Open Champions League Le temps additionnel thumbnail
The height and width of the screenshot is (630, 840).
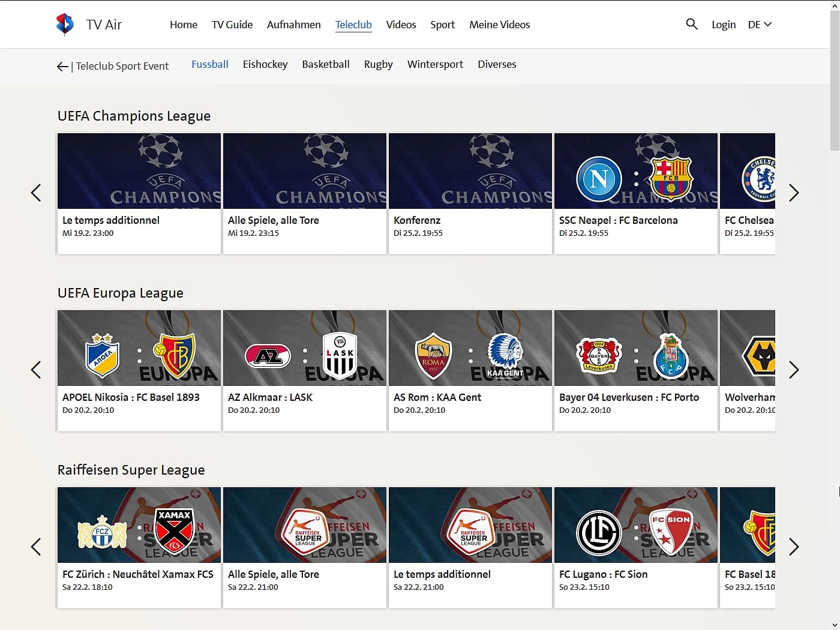click(x=139, y=171)
